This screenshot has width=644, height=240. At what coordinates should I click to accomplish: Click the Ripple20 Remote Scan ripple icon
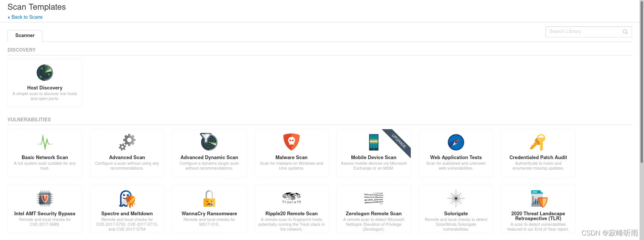click(x=292, y=198)
